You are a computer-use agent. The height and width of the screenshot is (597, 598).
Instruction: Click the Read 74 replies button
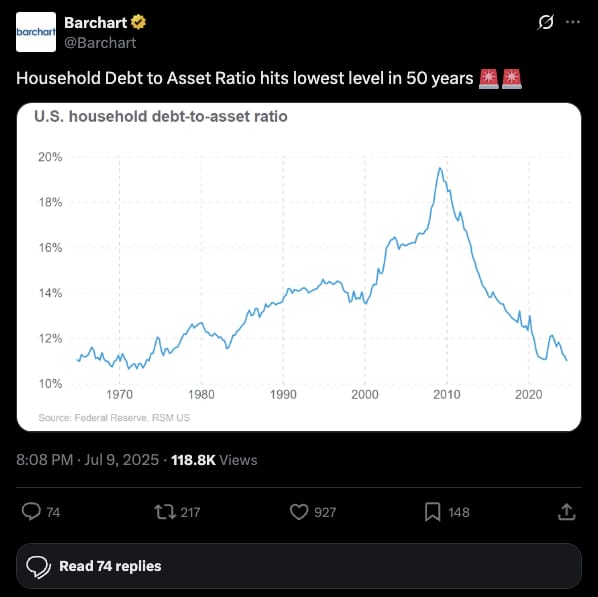click(x=299, y=566)
